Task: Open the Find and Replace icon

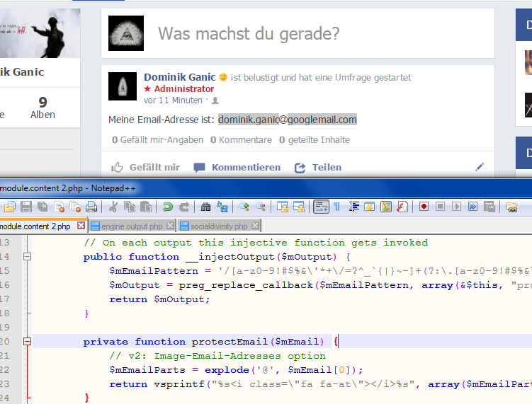Action: pyautogui.click(x=222, y=207)
